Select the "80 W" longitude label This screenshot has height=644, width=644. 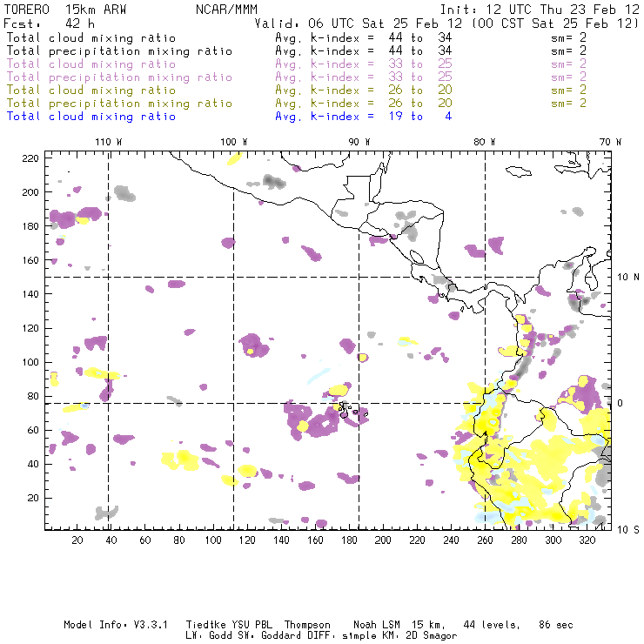[x=485, y=142]
